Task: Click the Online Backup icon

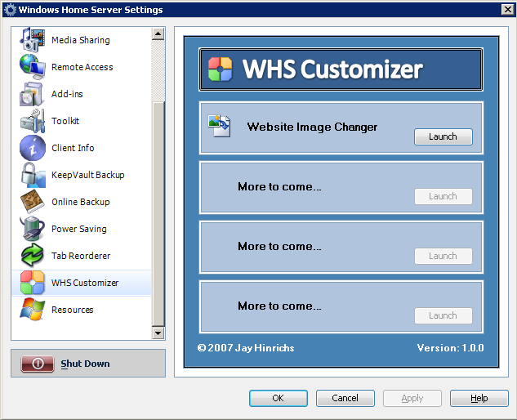Action: 33,202
